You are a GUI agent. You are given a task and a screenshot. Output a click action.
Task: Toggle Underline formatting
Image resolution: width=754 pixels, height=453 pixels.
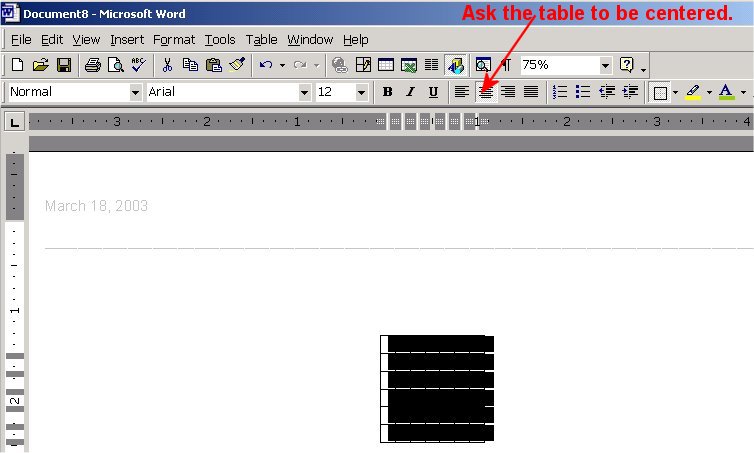click(x=433, y=92)
